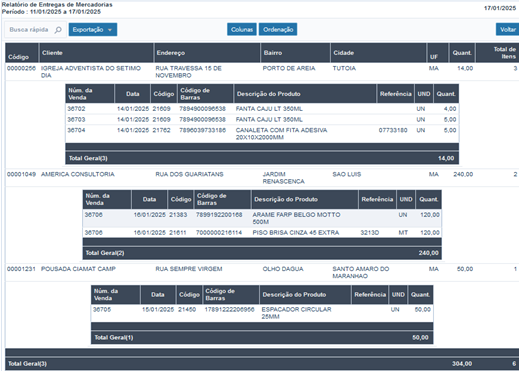Click quantity 240,00 in AMERICA CONSULTORIA row
This screenshot has height=371, width=519.
[x=463, y=174]
